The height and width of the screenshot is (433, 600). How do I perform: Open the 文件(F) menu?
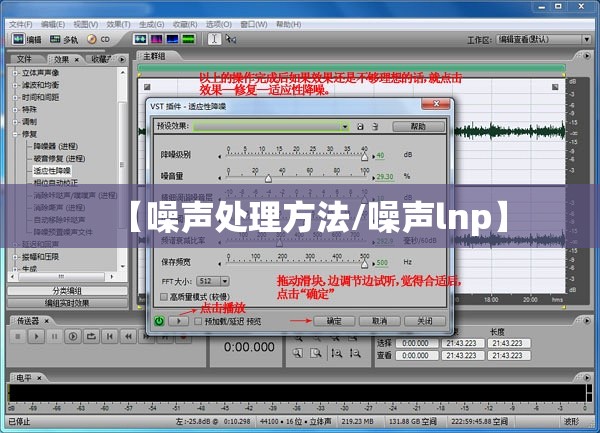point(21,24)
